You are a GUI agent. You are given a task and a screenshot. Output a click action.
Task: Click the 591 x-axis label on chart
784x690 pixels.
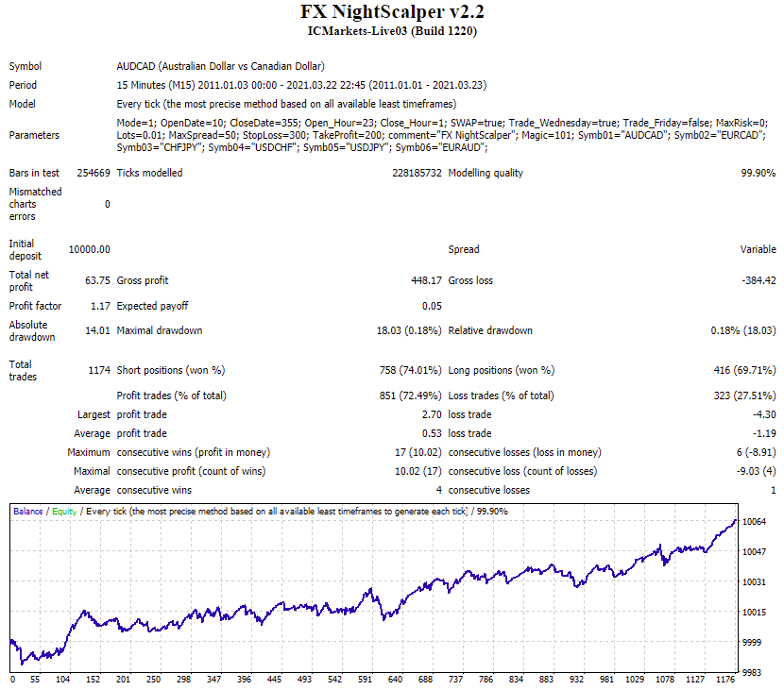coord(365,680)
